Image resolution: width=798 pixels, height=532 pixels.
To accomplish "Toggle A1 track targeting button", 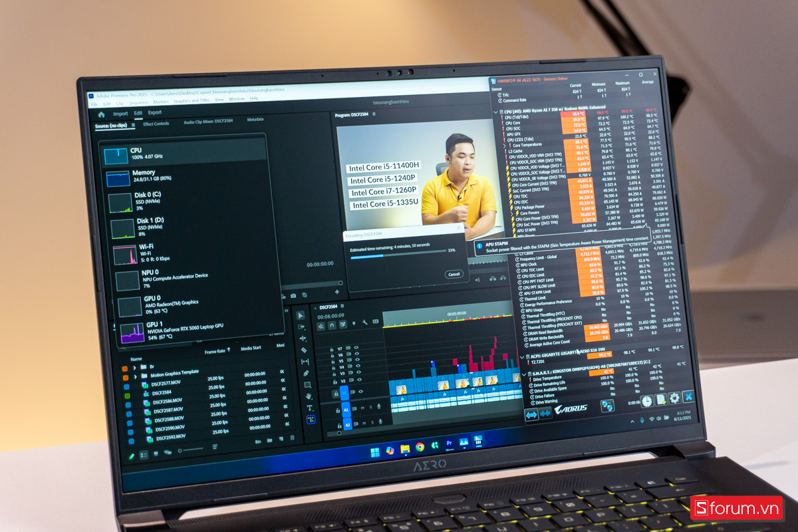I will 346,411.
